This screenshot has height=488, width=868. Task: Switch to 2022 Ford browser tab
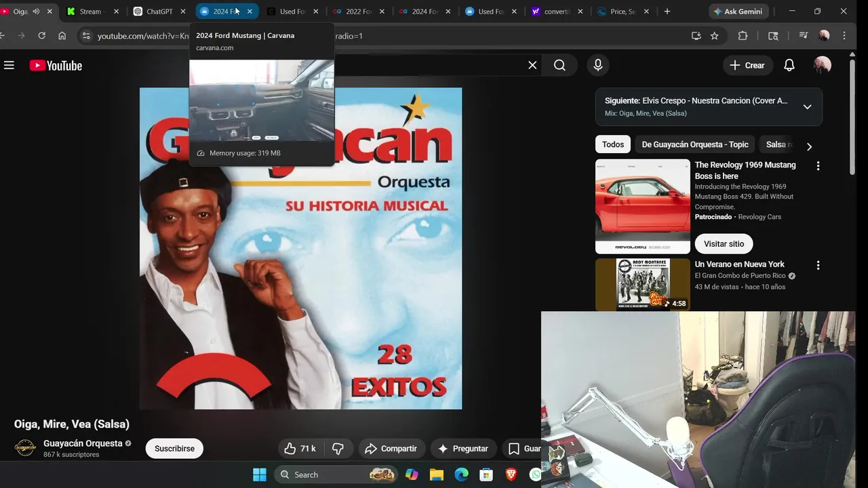point(358,12)
